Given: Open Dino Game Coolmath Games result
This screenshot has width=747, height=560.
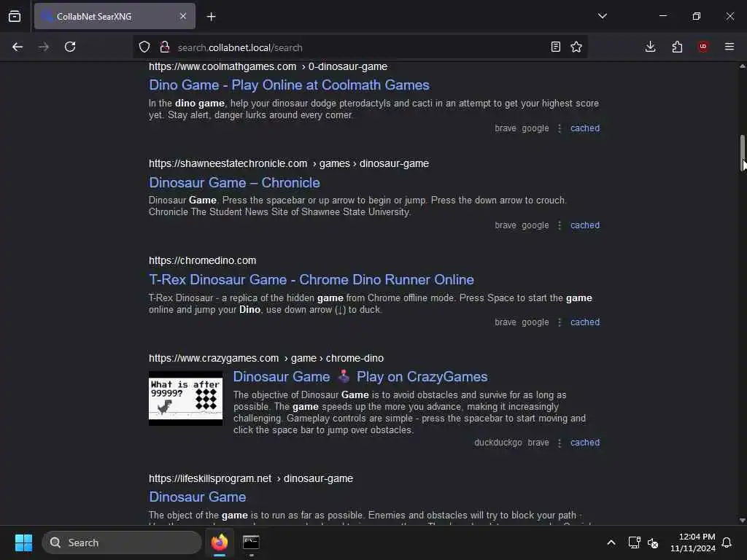Looking at the screenshot, I should [x=289, y=85].
